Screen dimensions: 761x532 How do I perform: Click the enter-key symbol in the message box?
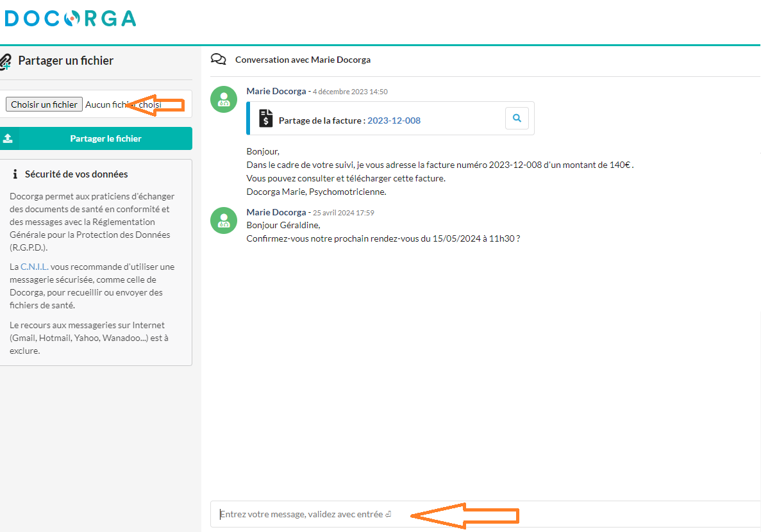click(x=389, y=514)
